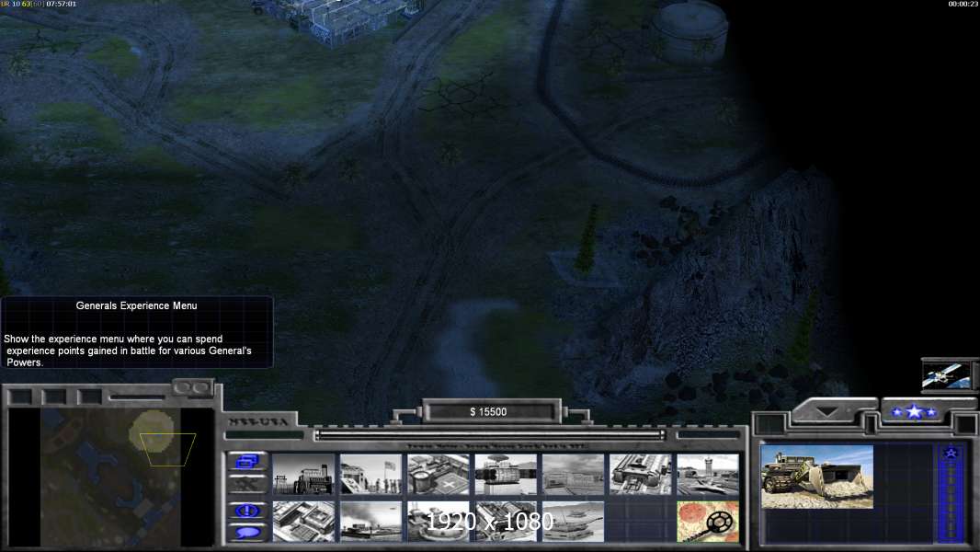Screen dimensions: 980x552
Task: Open the chat speech bubble communicator
Action: (x=247, y=533)
